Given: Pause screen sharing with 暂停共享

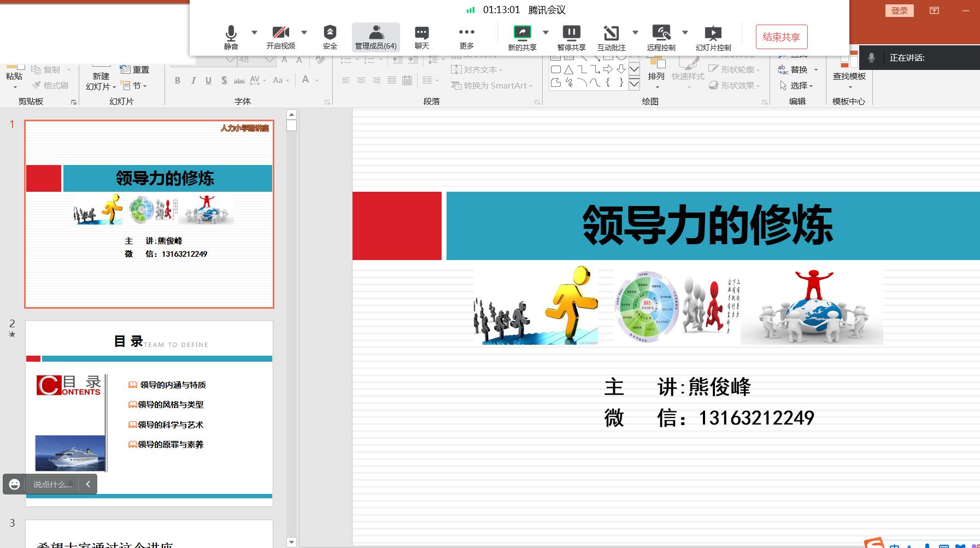Looking at the screenshot, I should tap(571, 37).
